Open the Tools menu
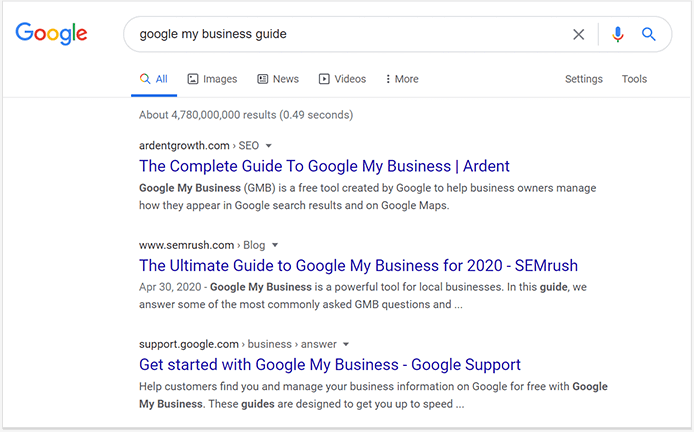694x432 pixels. [x=634, y=79]
